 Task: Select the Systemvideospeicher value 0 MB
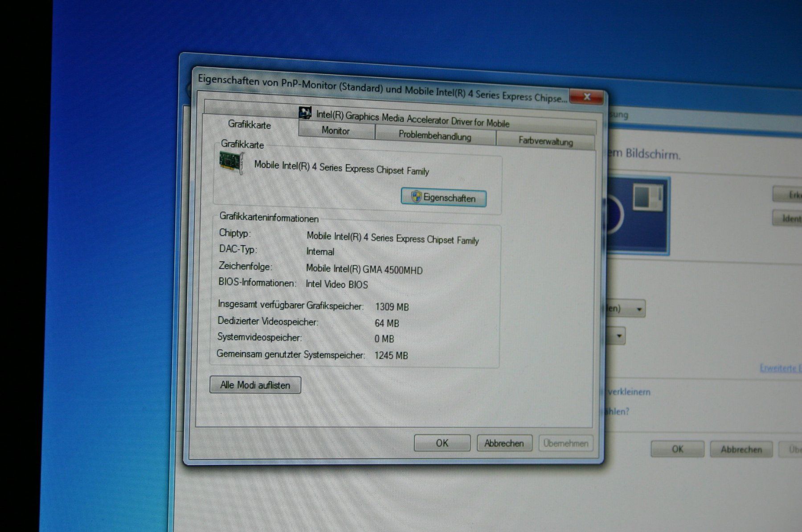(384, 339)
